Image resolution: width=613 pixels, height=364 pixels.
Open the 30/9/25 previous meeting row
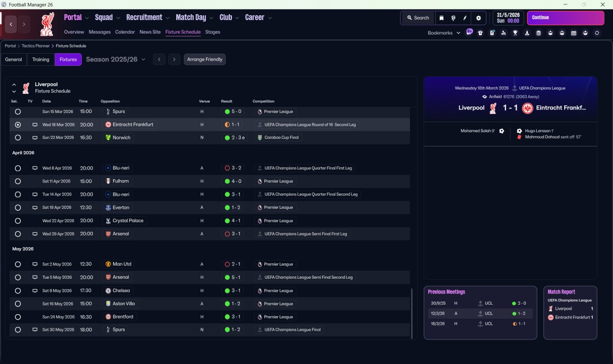point(480,303)
